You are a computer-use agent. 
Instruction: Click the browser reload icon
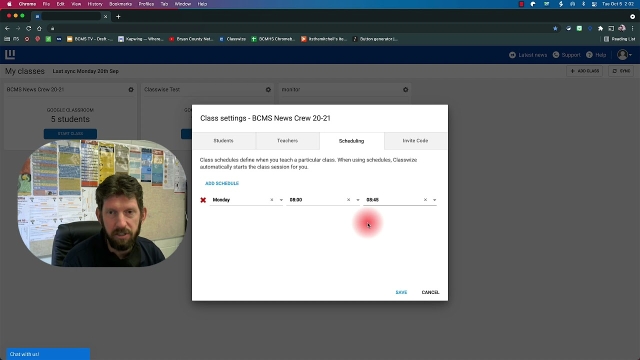click(x=29, y=28)
